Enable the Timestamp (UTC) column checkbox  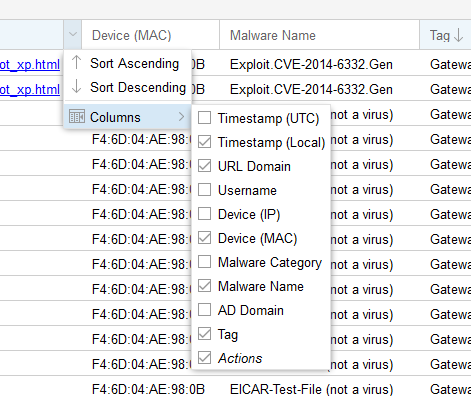(x=204, y=118)
